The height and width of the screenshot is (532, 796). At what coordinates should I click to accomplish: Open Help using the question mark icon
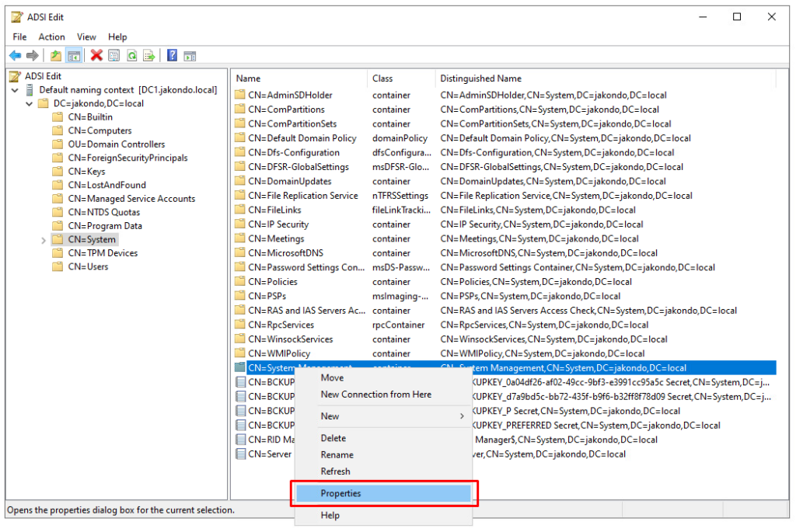(x=172, y=55)
